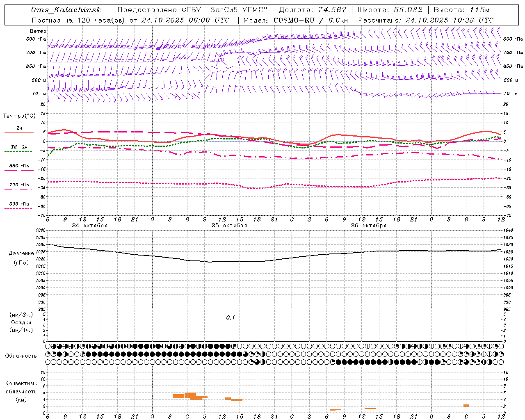This screenshot has width=525, height=420.
Task: Click the small orange convective bar at the last 6-hour mark
Action: point(466,405)
